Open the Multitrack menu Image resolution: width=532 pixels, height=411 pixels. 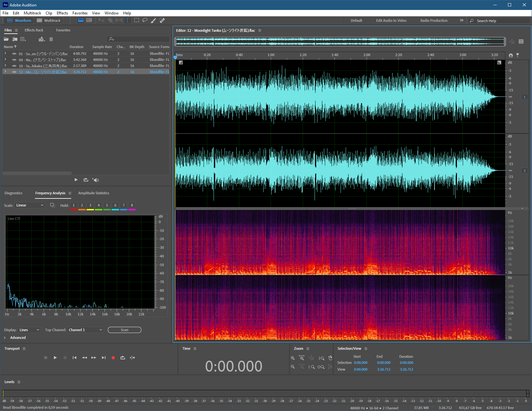point(32,13)
